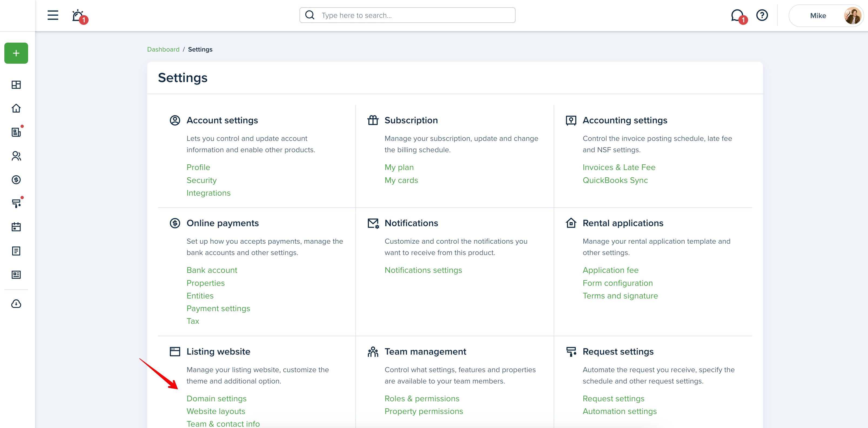Open the accounting dollar icon in sidebar

click(16, 180)
